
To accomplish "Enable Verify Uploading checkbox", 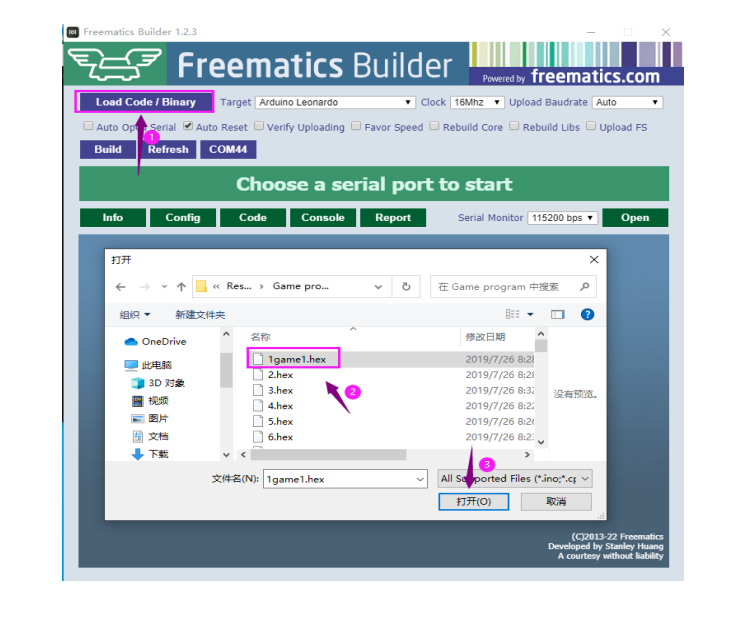I will pos(259,126).
